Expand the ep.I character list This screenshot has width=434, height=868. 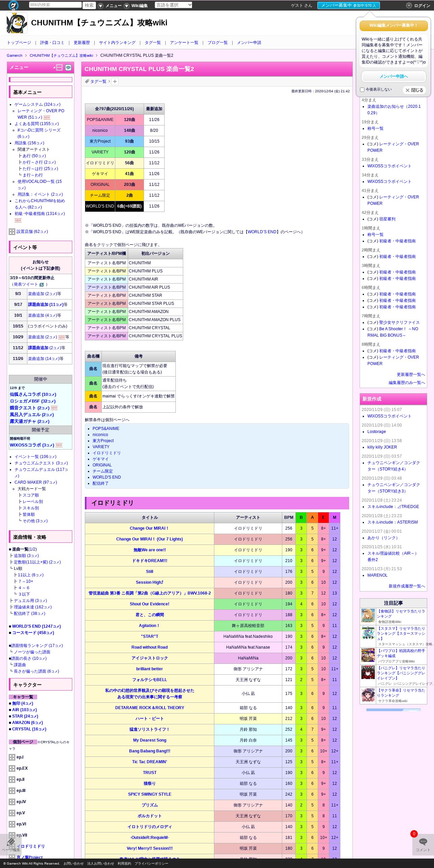click(12, 757)
